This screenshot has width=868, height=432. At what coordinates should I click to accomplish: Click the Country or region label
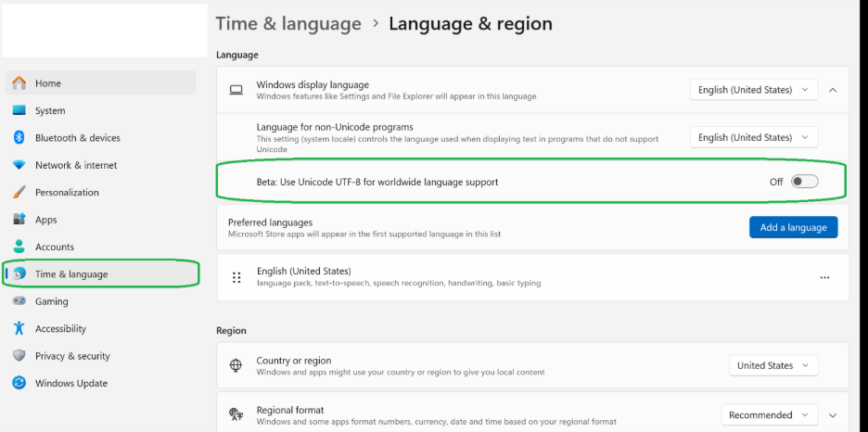click(x=294, y=361)
